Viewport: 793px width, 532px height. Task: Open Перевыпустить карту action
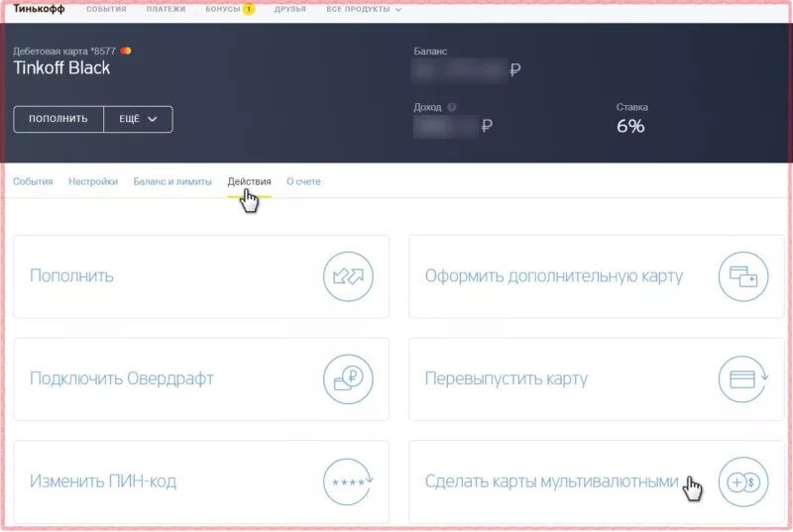pos(597,378)
